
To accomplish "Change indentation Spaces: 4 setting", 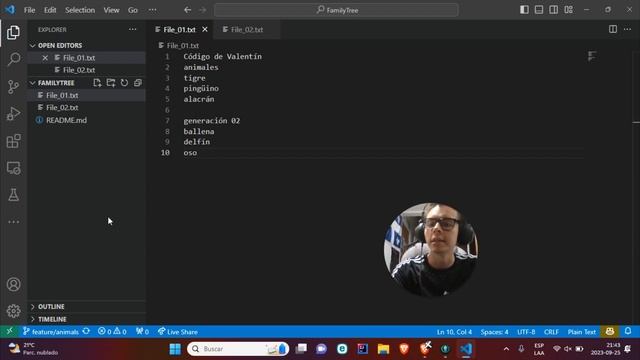I will pyautogui.click(x=494, y=332).
